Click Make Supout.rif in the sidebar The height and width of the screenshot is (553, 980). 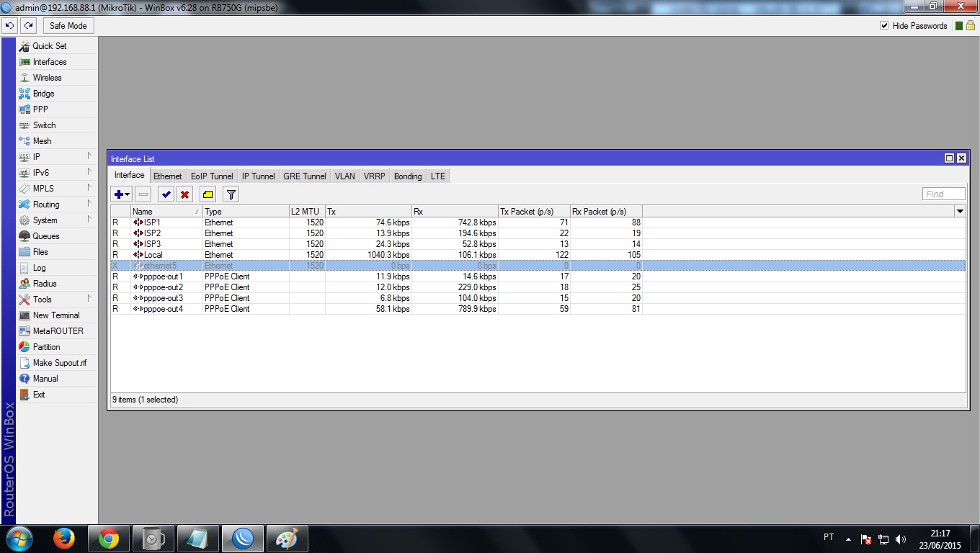[x=57, y=363]
